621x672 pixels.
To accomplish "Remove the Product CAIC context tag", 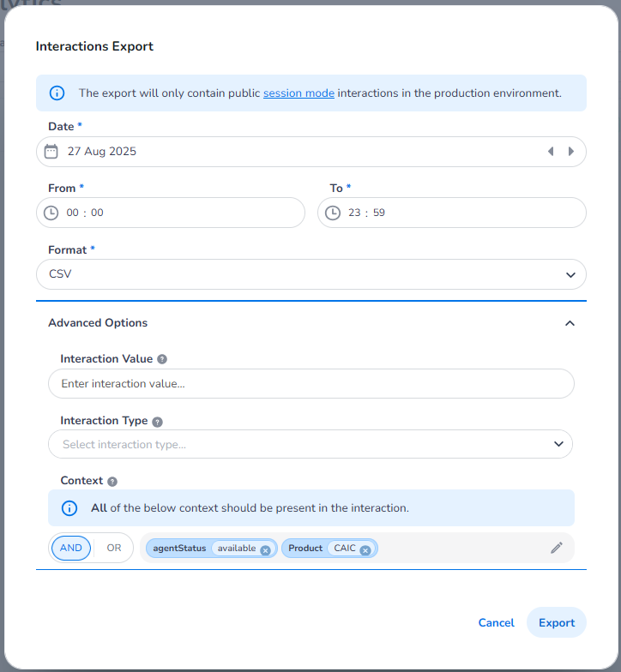I will pos(365,549).
